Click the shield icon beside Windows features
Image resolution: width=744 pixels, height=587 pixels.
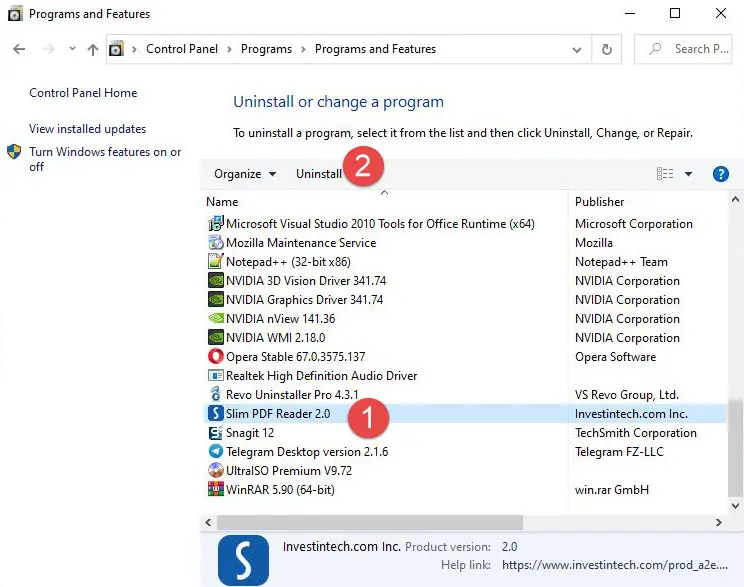(14, 152)
